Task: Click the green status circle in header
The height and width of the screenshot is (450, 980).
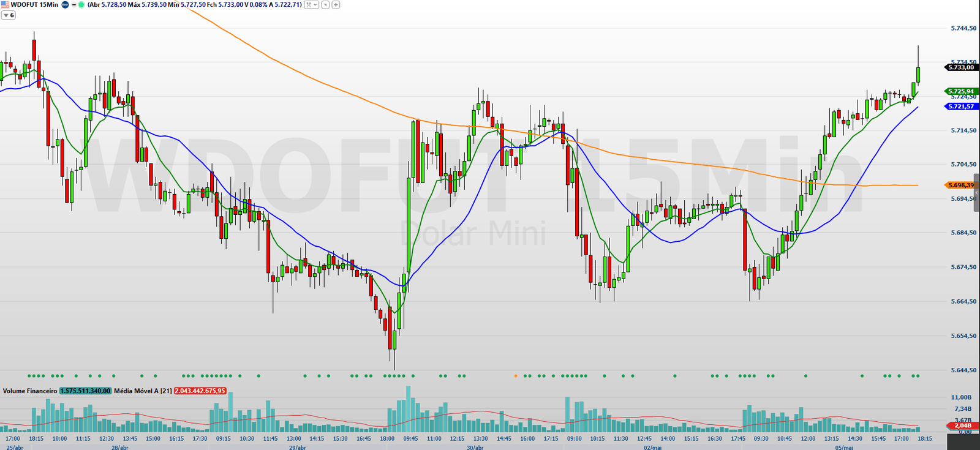Action: click(x=81, y=5)
